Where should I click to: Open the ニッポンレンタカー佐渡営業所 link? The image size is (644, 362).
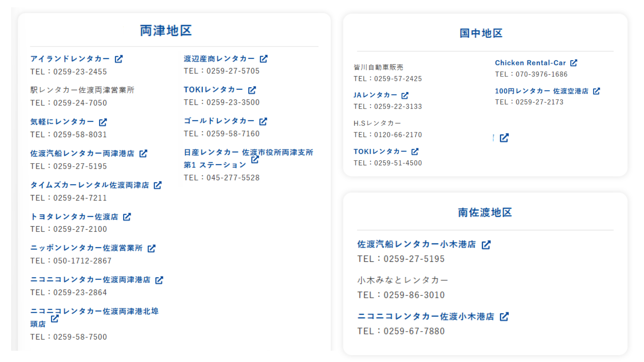pyautogui.click(x=86, y=248)
